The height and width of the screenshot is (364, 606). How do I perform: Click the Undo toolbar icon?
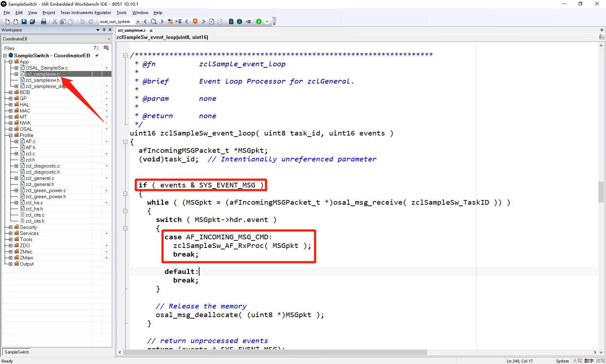point(82,22)
